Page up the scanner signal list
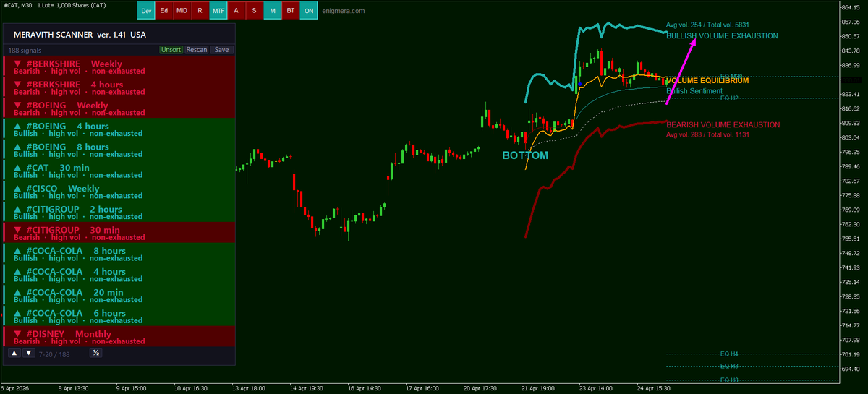The image size is (868, 394). click(14, 353)
